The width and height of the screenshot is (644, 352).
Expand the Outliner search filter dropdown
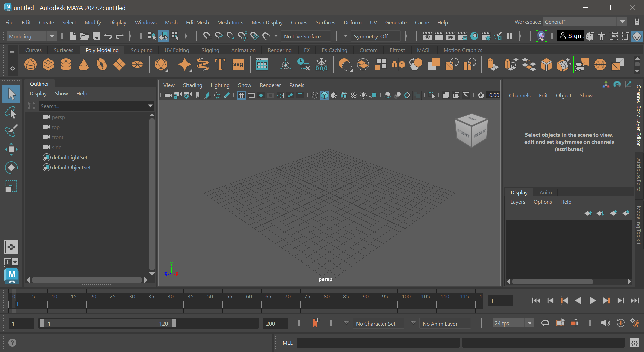[x=150, y=106]
